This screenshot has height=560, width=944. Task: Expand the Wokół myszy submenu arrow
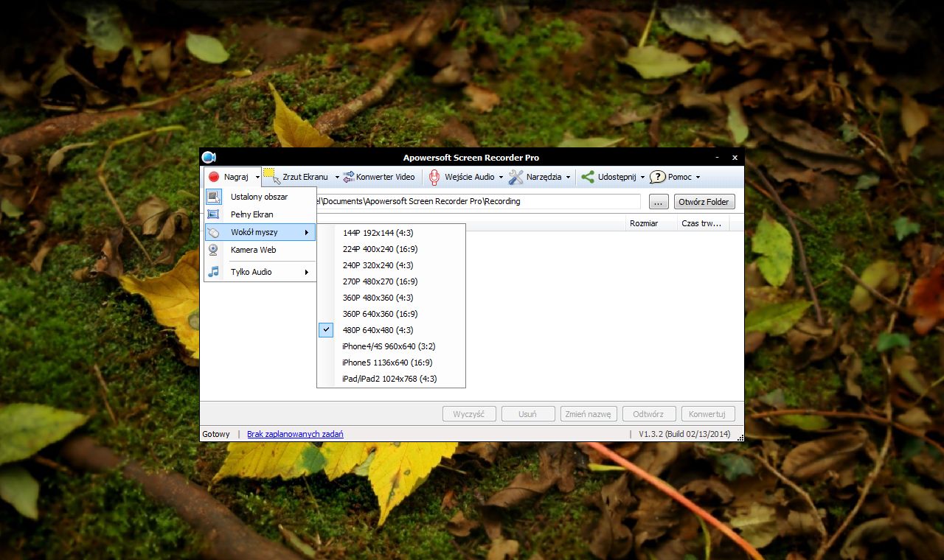307,233
